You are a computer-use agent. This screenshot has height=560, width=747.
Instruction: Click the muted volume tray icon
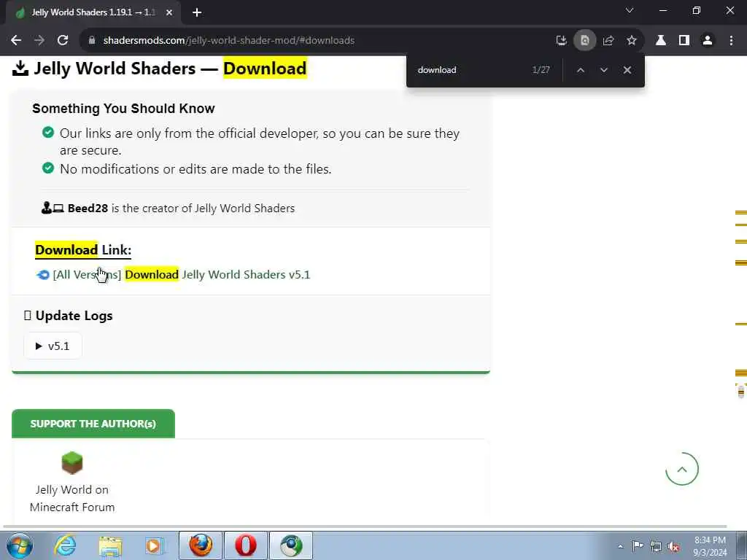coord(673,546)
